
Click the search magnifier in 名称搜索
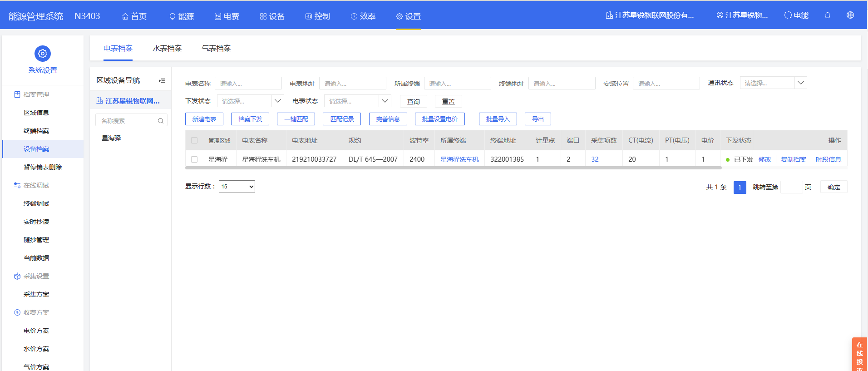[x=161, y=121]
